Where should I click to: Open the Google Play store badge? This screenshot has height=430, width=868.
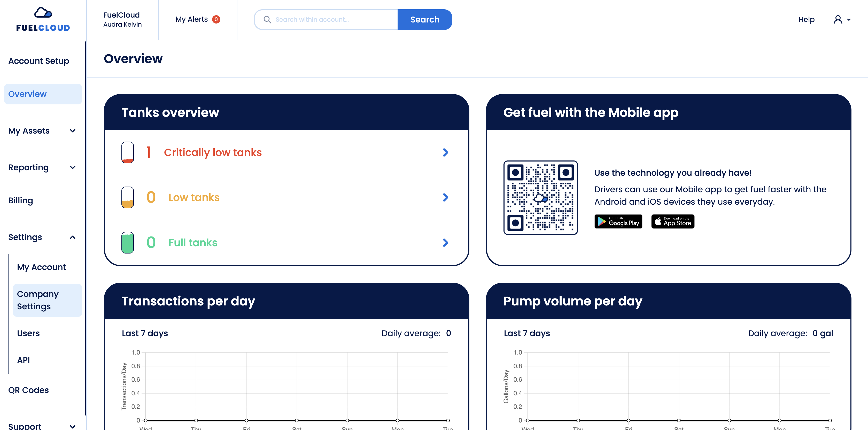tap(618, 221)
